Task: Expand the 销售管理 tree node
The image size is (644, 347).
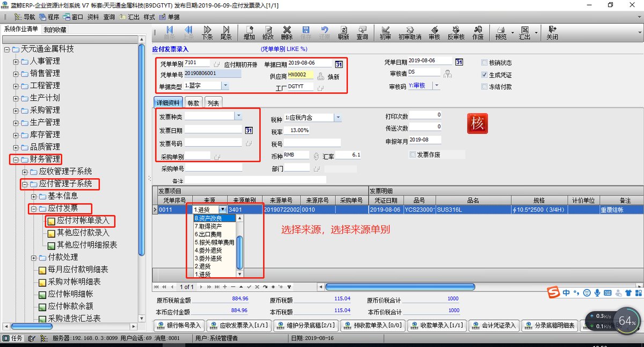Action: click(x=16, y=74)
